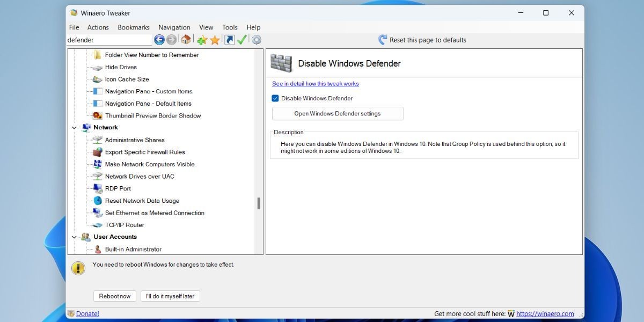Maximize the Winaero Tweaker window

point(546,13)
